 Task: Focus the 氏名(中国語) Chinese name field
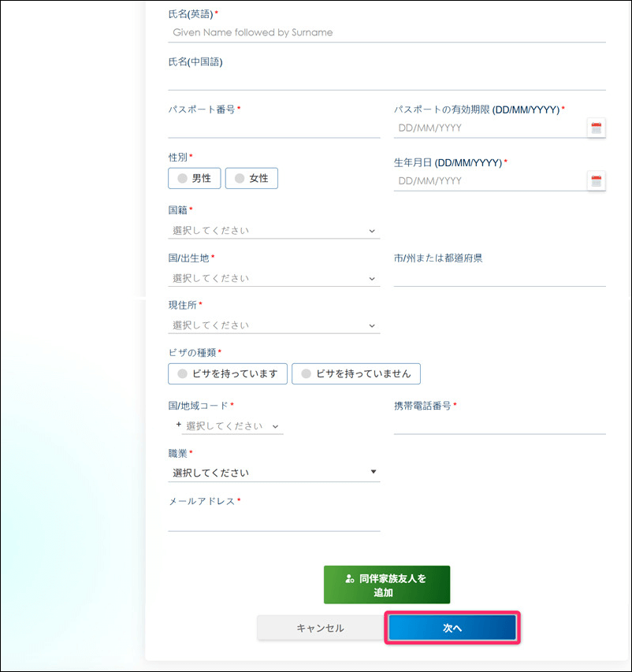pyautogui.click(x=387, y=80)
